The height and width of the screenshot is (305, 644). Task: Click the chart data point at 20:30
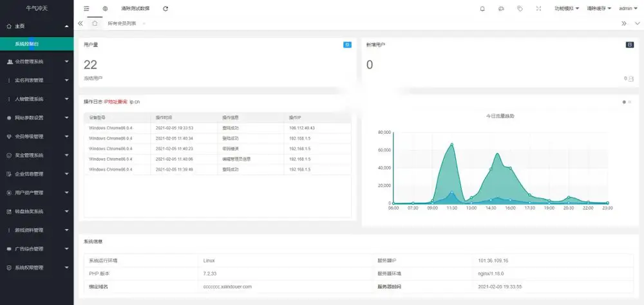(569, 198)
